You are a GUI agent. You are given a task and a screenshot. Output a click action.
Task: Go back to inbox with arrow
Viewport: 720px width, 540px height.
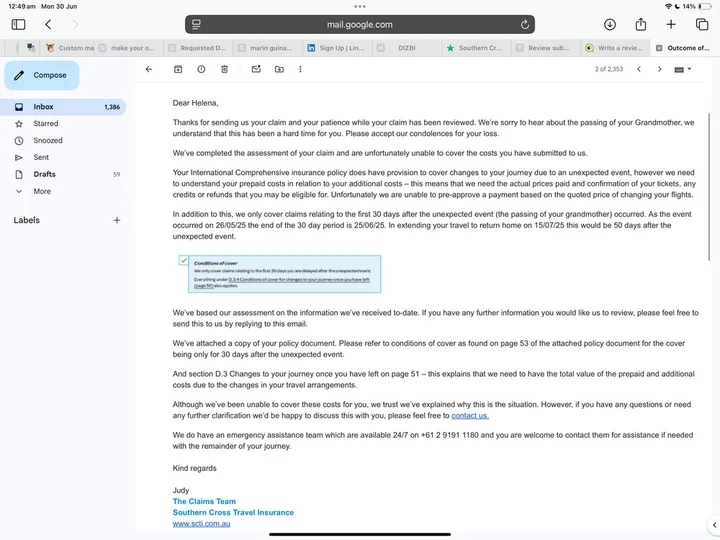149,69
